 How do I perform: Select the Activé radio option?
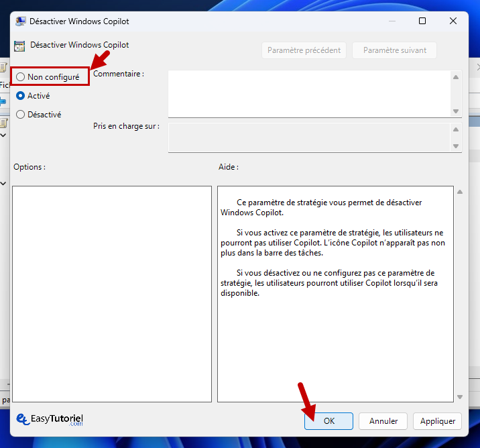pyautogui.click(x=21, y=96)
